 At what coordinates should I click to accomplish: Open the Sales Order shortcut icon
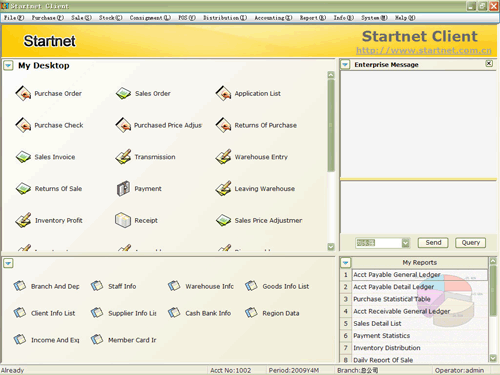(123, 93)
